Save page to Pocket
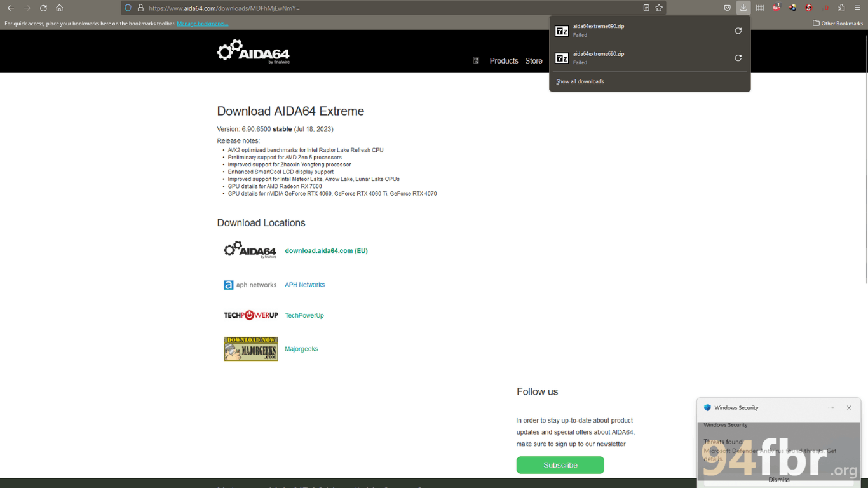The height and width of the screenshot is (488, 868). tap(727, 8)
